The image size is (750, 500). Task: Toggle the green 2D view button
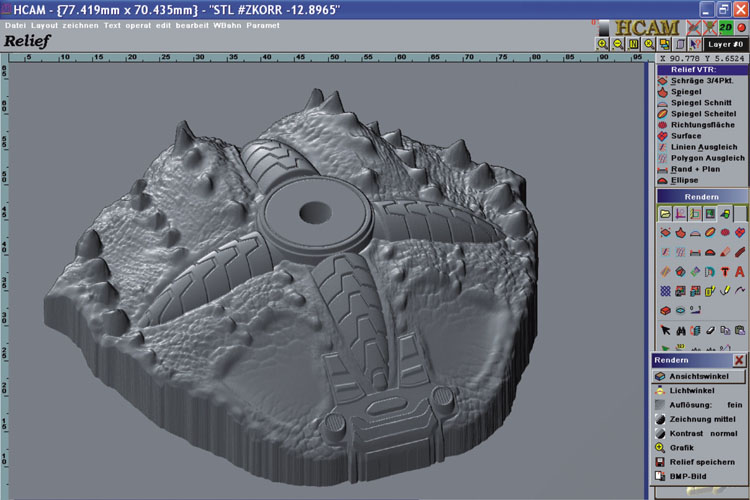[726, 27]
